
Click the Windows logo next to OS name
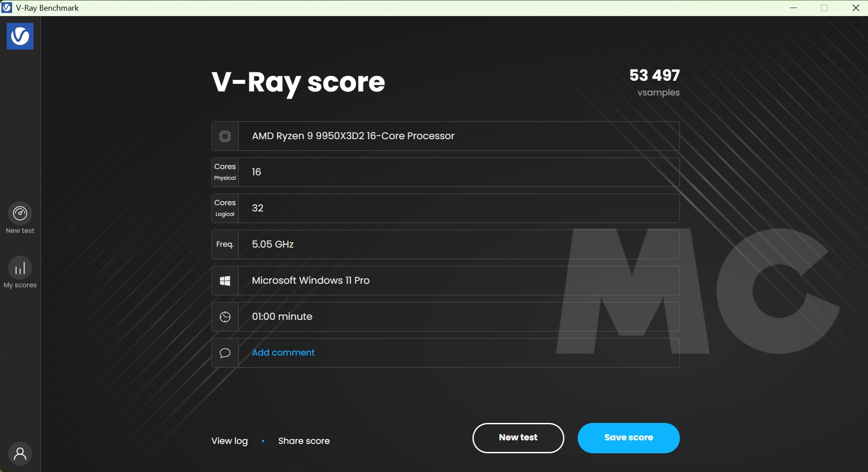(225, 281)
